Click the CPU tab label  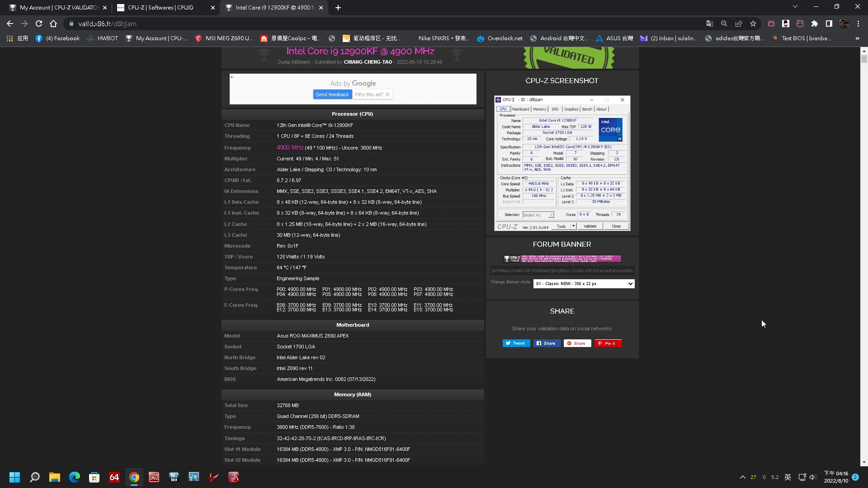pos(503,108)
